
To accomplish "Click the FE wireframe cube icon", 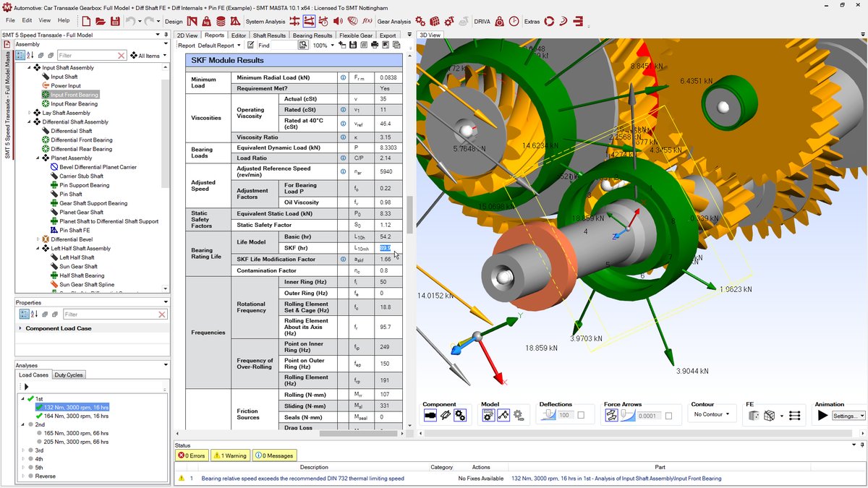I will tap(770, 415).
